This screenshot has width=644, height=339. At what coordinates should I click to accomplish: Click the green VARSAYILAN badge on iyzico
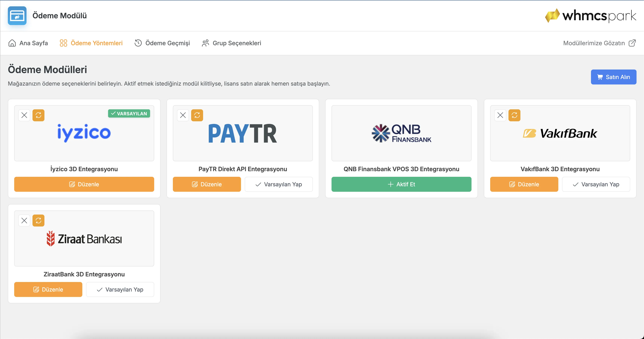click(x=129, y=113)
